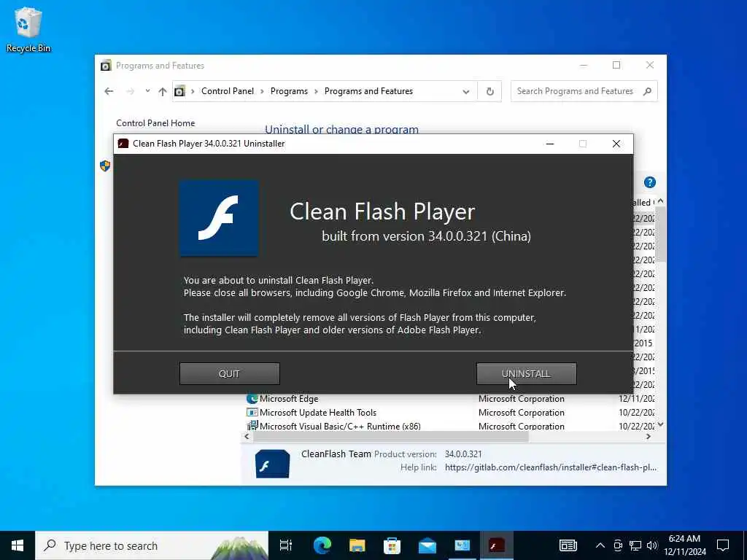Image resolution: width=747 pixels, height=560 pixels.
Task: Click the CleanFlash details pane icon
Action: pos(273,463)
